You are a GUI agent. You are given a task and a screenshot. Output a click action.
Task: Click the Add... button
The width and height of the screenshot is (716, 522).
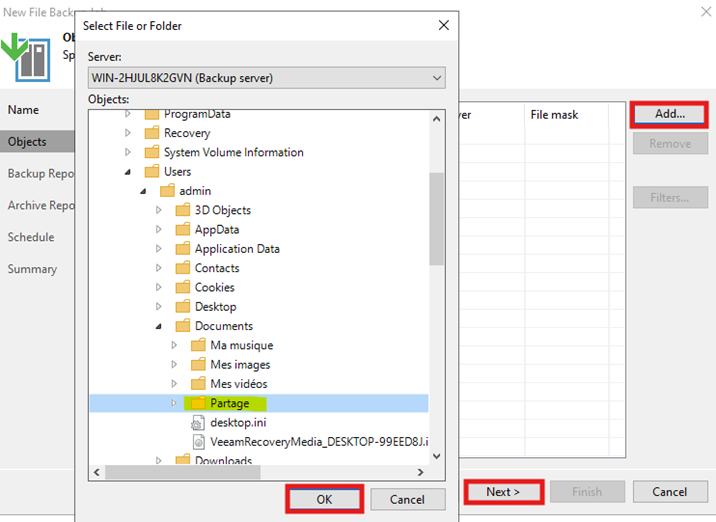[x=669, y=114]
